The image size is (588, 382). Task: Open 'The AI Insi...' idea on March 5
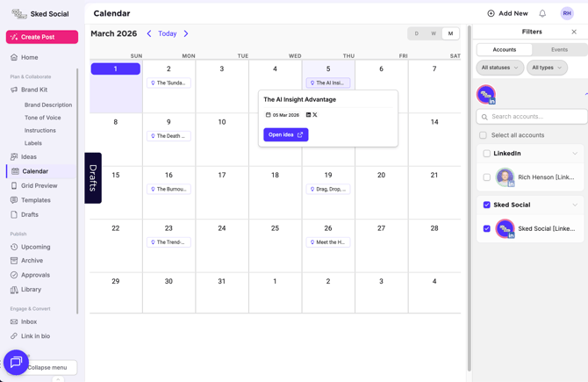coord(328,83)
